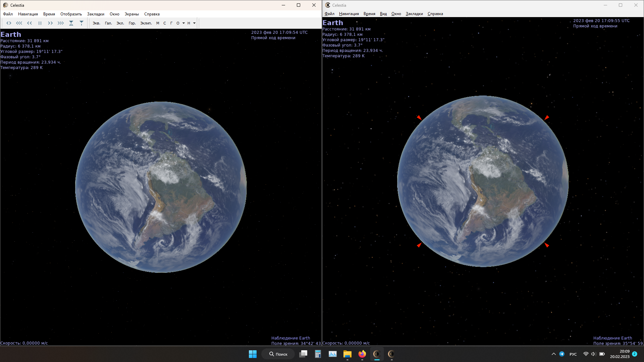644x362 pixels.
Task: Click the reverse time direction icon
Action: coord(9,23)
